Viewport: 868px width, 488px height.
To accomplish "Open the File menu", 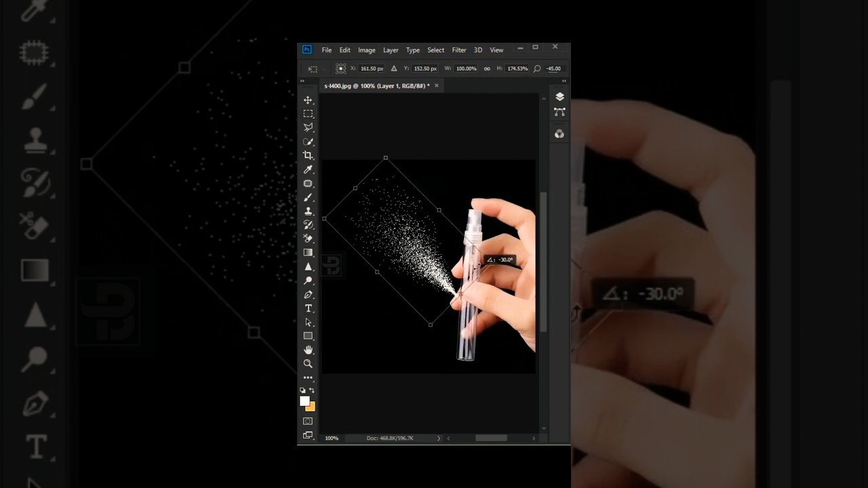I will click(x=327, y=50).
